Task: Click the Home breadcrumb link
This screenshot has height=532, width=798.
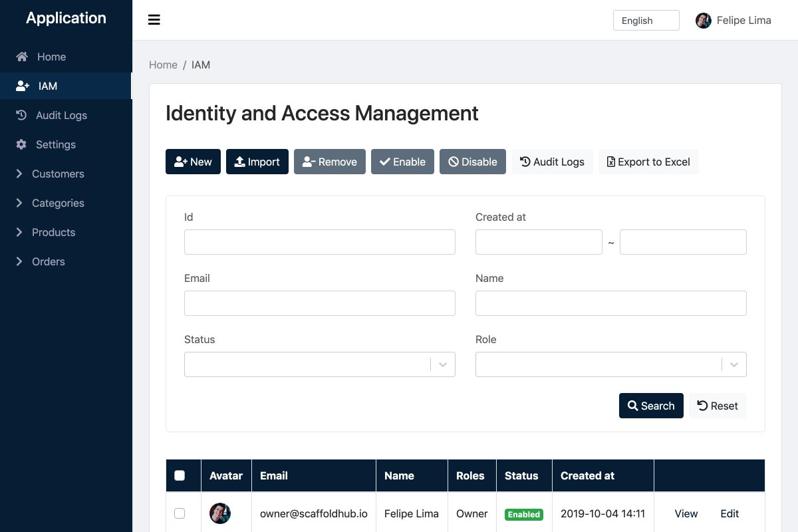Action: (163, 65)
